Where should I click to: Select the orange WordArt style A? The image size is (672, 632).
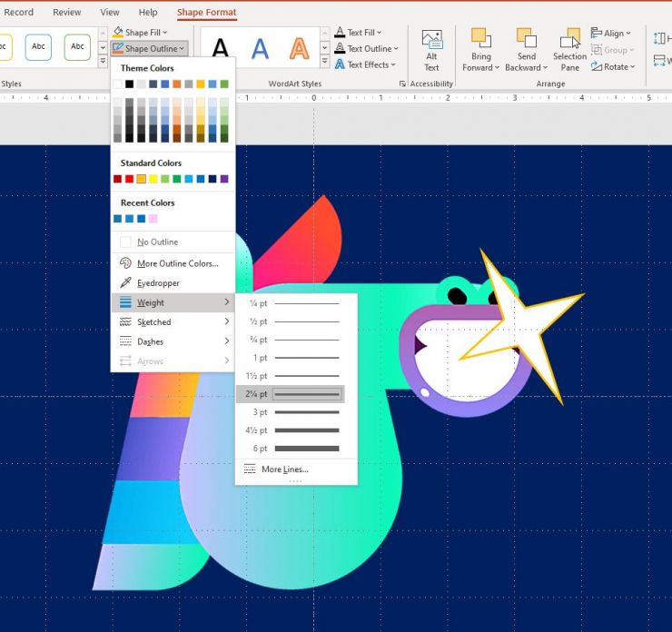[x=299, y=48]
